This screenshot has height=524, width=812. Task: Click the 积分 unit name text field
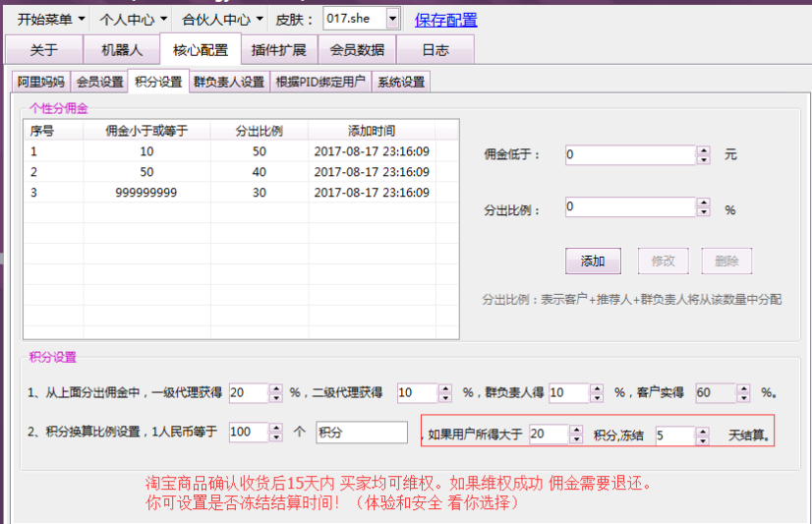(x=362, y=433)
